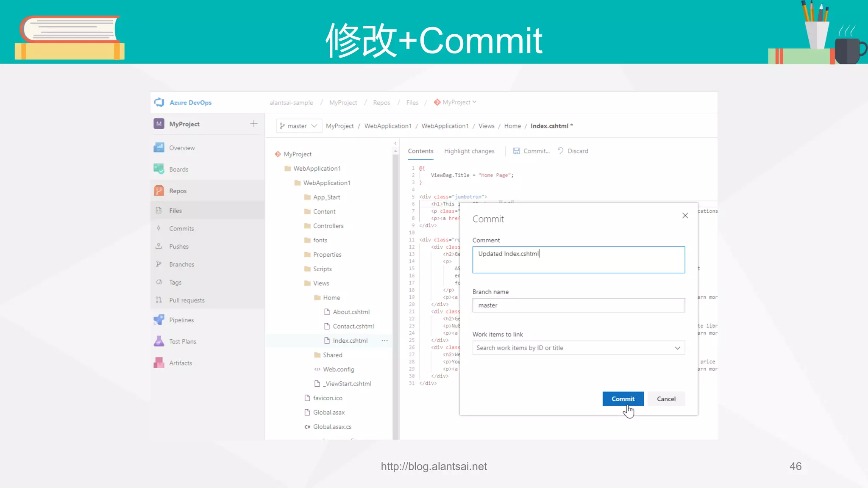Switch to the Highlight changes tab

pos(469,151)
